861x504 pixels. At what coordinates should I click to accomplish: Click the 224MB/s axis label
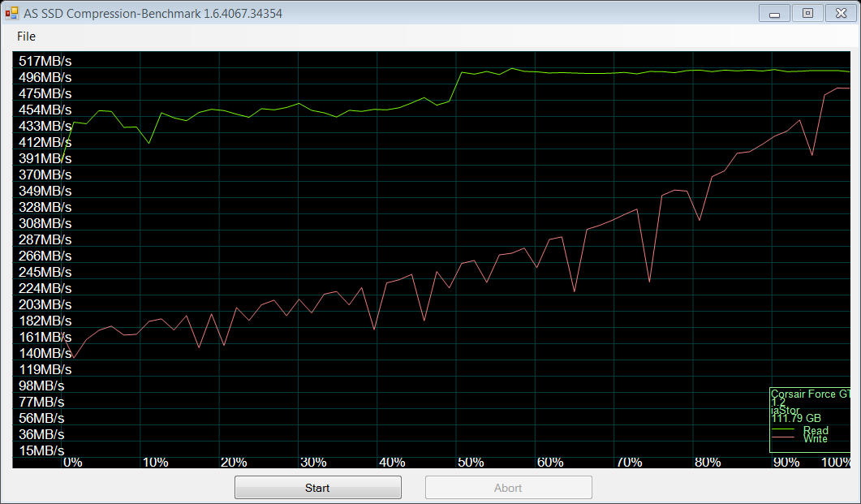point(45,288)
